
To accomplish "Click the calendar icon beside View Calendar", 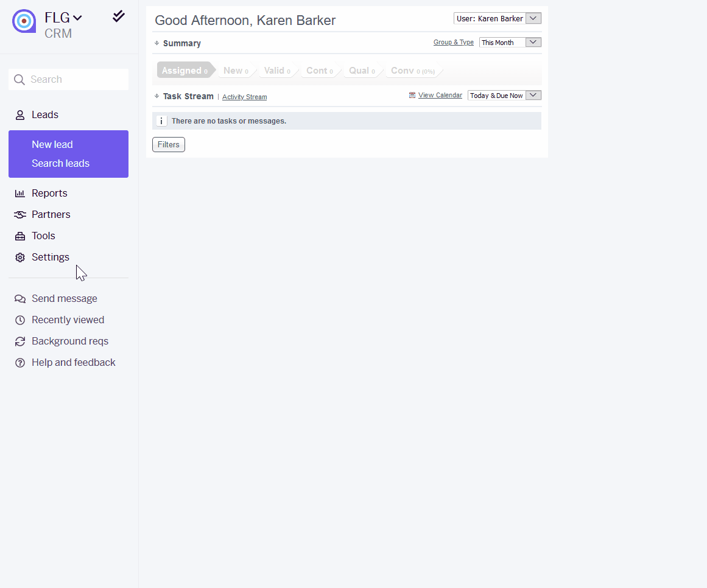I will coord(412,95).
